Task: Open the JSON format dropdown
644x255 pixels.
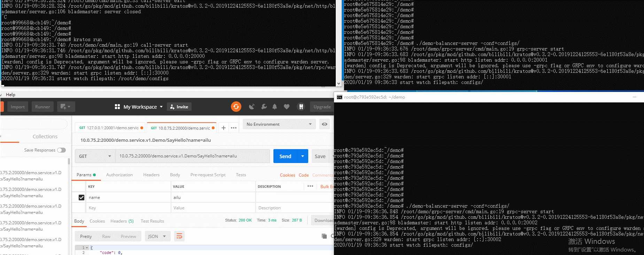Action: (157, 236)
